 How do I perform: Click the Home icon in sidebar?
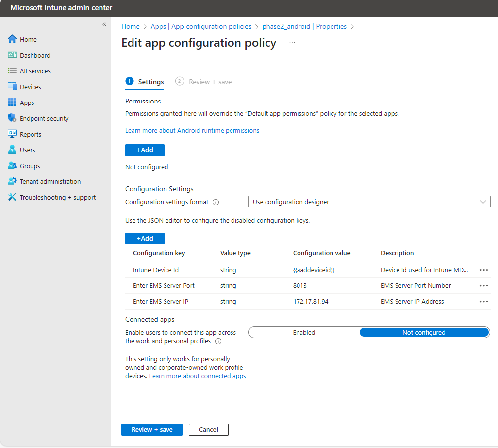[12, 39]
